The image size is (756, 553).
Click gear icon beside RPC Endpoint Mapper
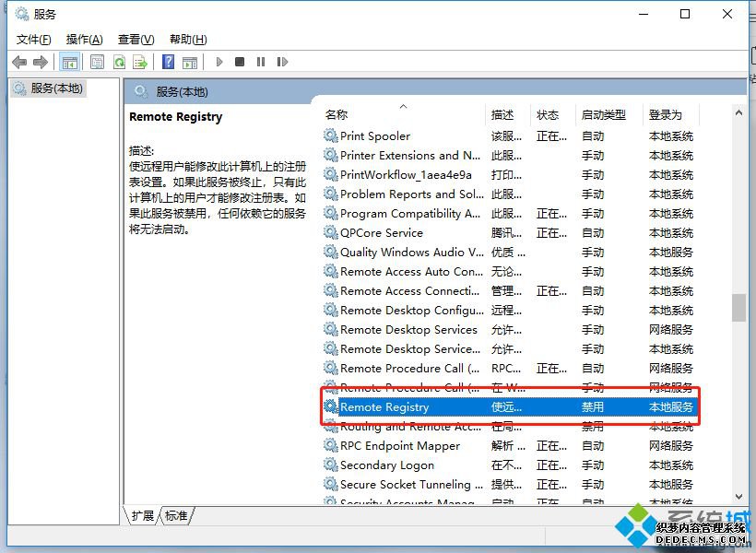330,445
